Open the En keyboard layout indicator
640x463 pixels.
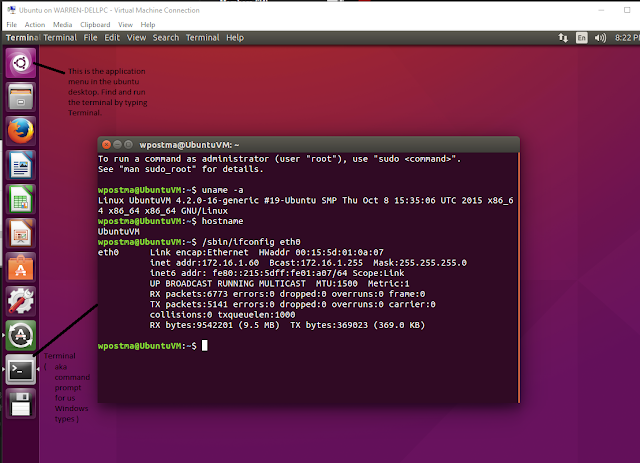tap(581, 38)
